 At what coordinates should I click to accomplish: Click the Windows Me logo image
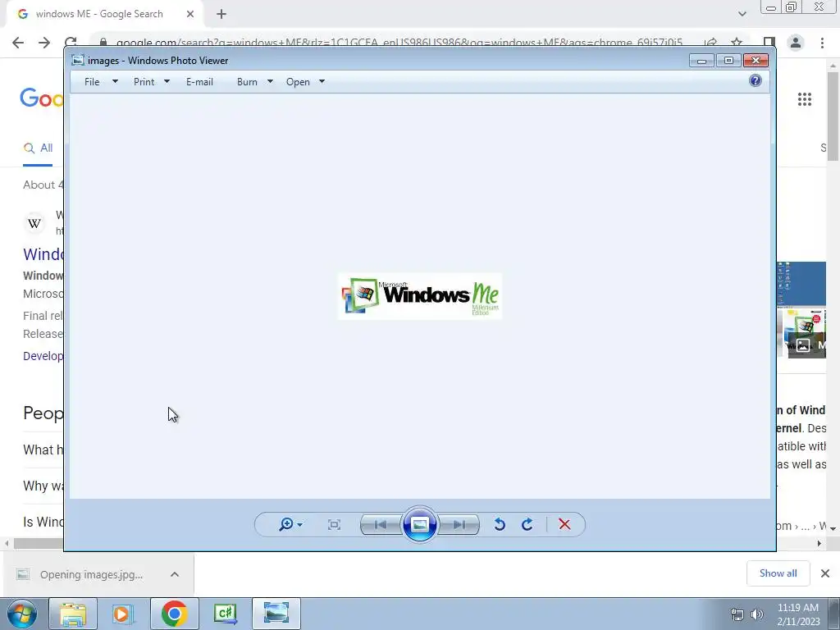click(x=420, y=296)
